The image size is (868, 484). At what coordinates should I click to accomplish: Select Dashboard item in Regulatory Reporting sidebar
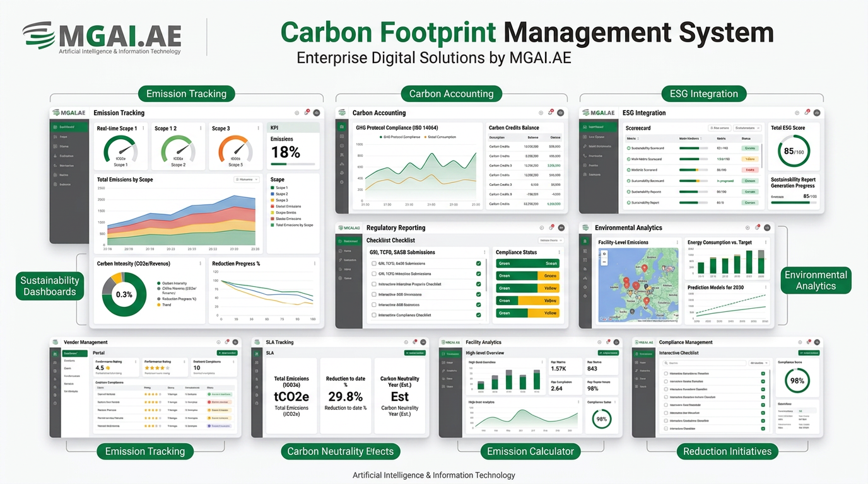(349, 241)
